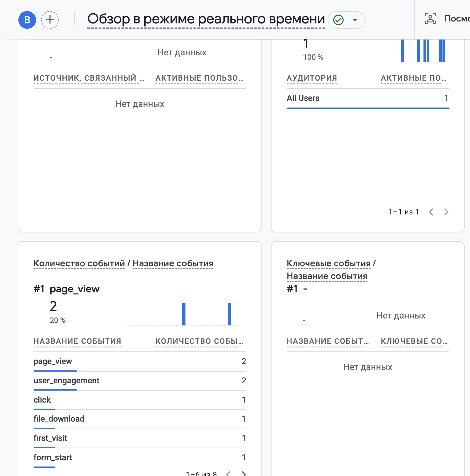Click 'КЛЮЧЕВЫЕ СО…' column header
470x476 pixels.
point(414,341)
